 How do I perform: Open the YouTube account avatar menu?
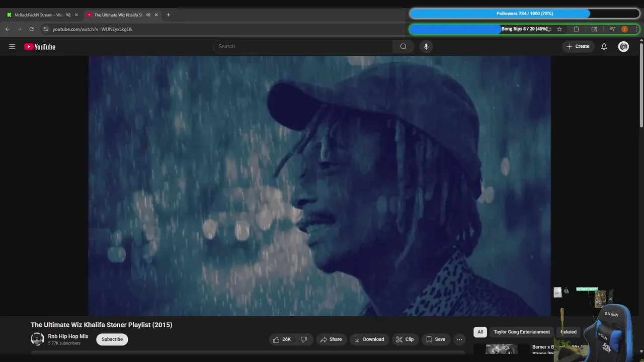tap(623, 46)
